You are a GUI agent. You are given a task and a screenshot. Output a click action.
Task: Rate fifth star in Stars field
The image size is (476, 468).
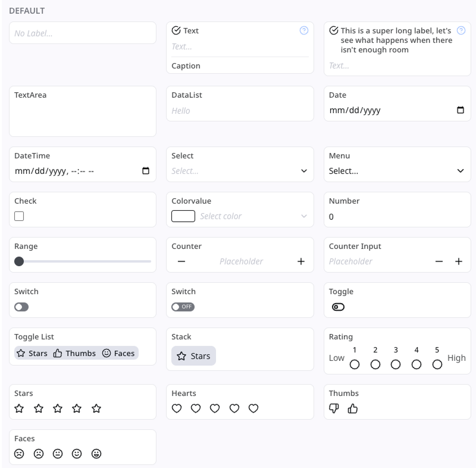96,408
